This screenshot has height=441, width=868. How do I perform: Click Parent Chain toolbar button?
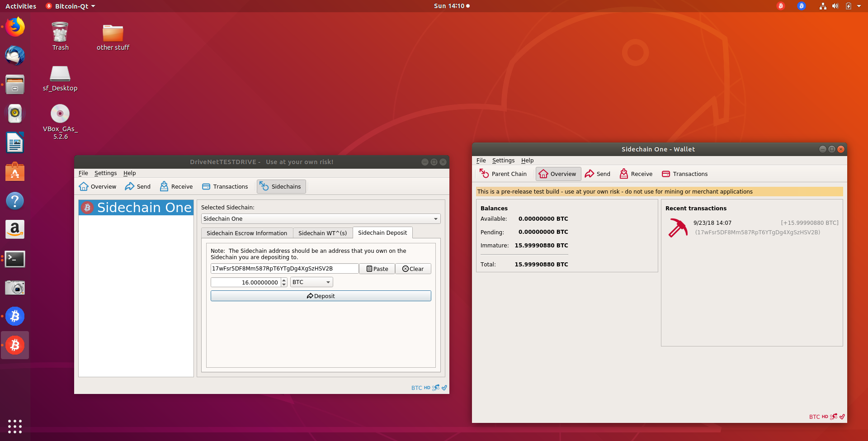point(503,174)
